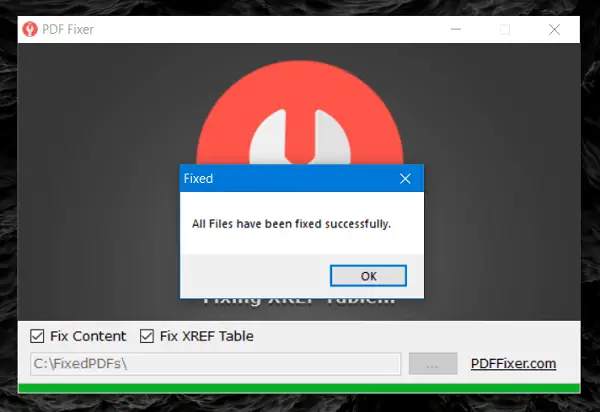Image resolution: width=600 pixels, height=412 pixels.
Task: Click the success message text in dialog
Action: point(291,223)
